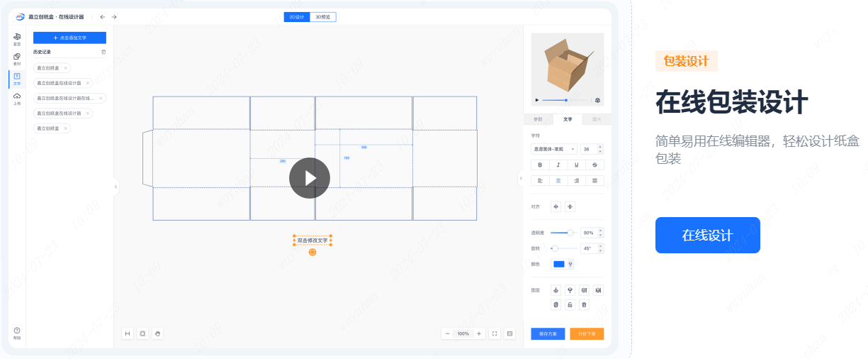
Task: Open the 素材 materials sidebar panel
Action: click(17, 58)
